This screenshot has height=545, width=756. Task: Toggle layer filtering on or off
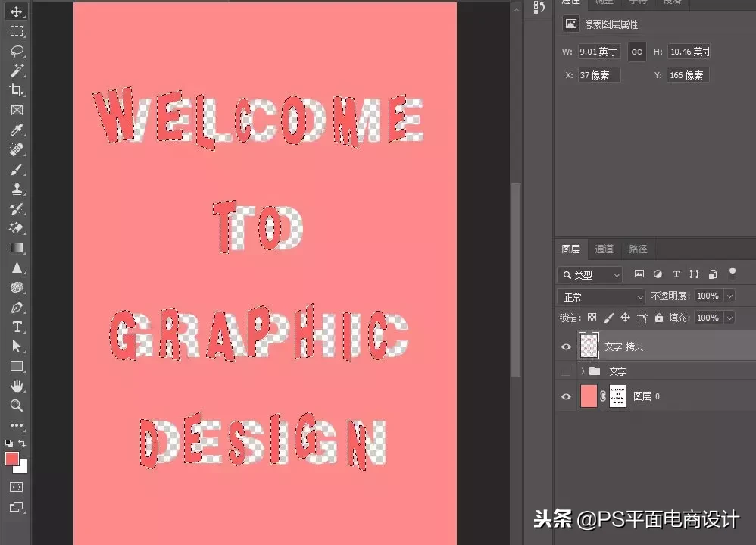click(x=733, y=274)
